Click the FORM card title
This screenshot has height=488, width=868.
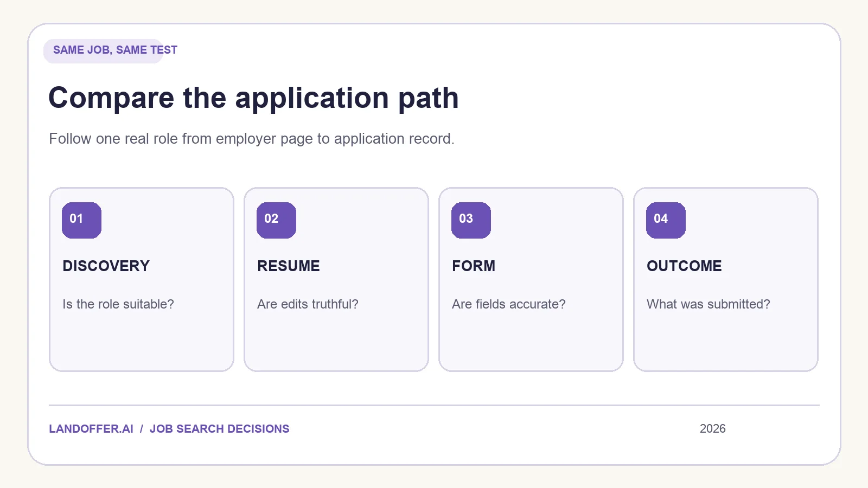pos(474,266)
